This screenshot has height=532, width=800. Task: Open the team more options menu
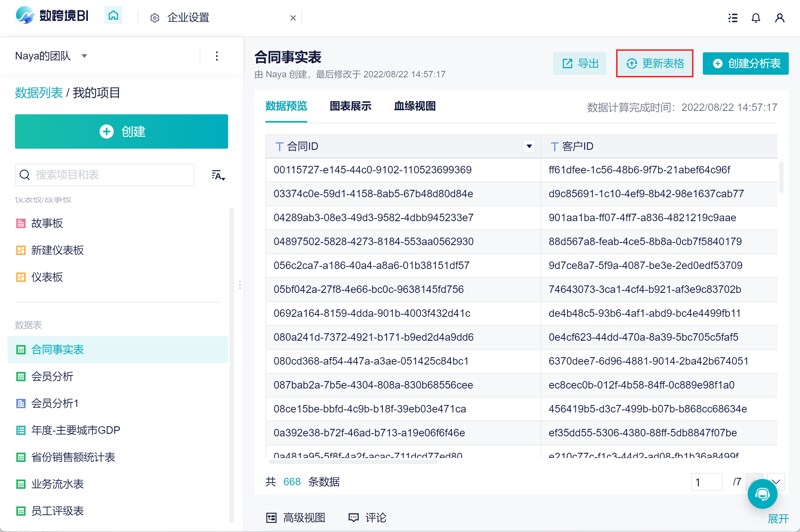(x=217, y=56)
